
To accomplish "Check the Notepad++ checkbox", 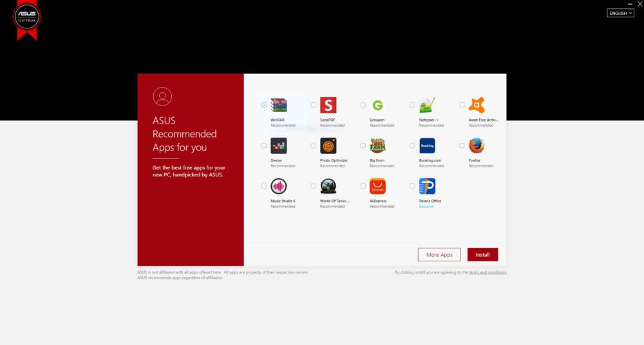I will pyautogui.click(x=412, y=105).
